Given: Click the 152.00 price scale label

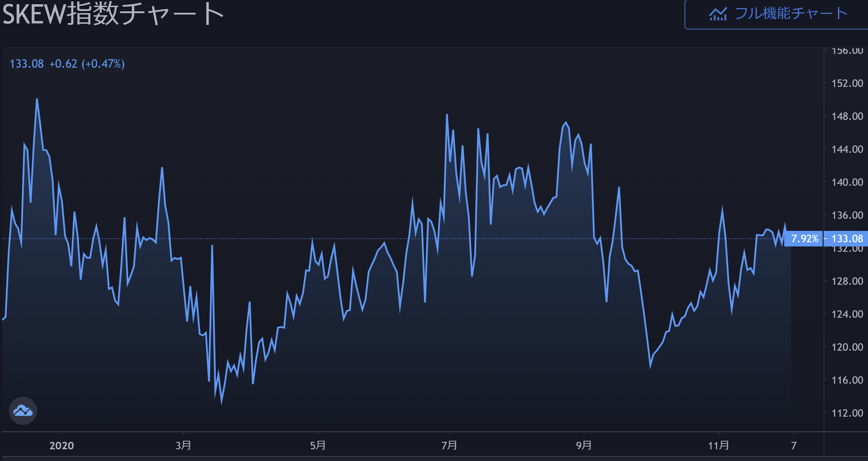Looking at the screenshot, I should 847,83.
